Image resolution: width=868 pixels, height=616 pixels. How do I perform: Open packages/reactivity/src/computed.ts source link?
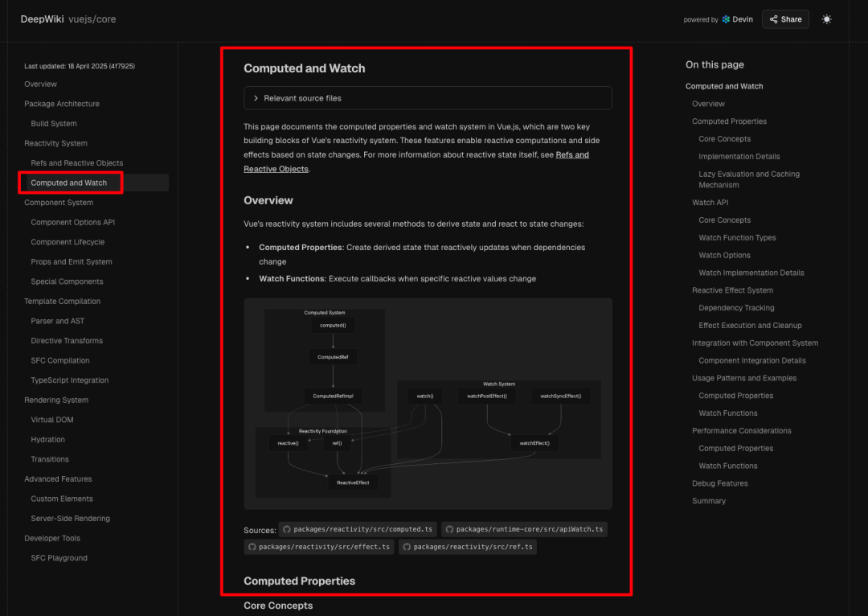coord(358,529)
